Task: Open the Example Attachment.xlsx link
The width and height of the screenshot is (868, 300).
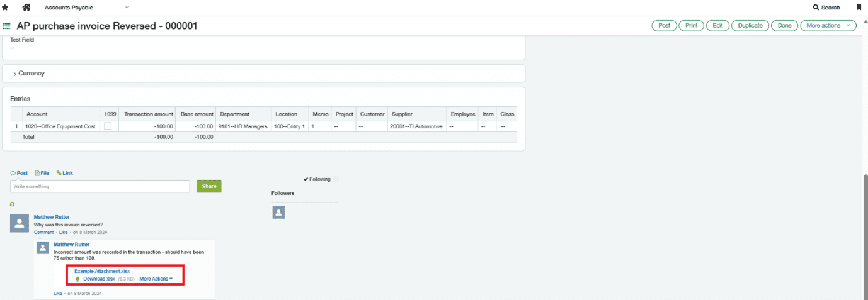Action: click(x=102, y=271)
